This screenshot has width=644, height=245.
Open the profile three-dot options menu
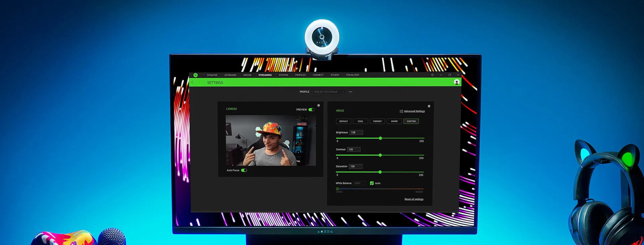pyautogui.click(x=351, y=92)
